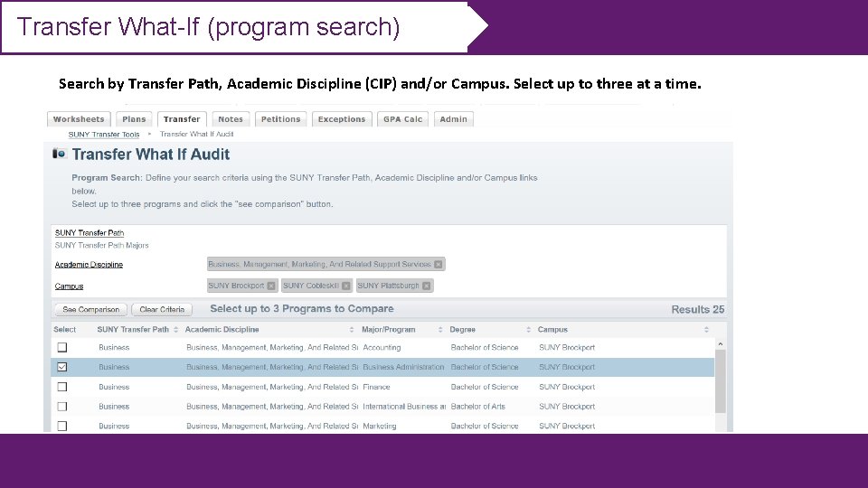Remove the Business, Management, Marketing discipline filter
868x488 pixels.
tap(439, 265)
